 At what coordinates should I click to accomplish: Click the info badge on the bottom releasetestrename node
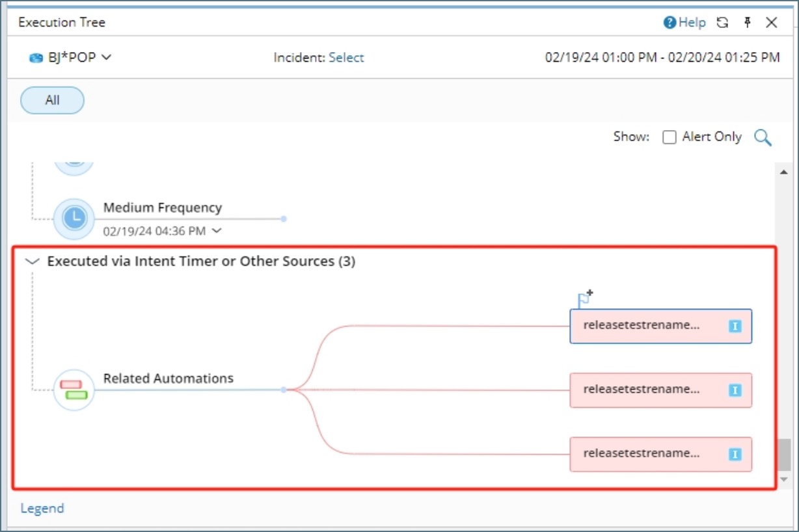(735, 454)
